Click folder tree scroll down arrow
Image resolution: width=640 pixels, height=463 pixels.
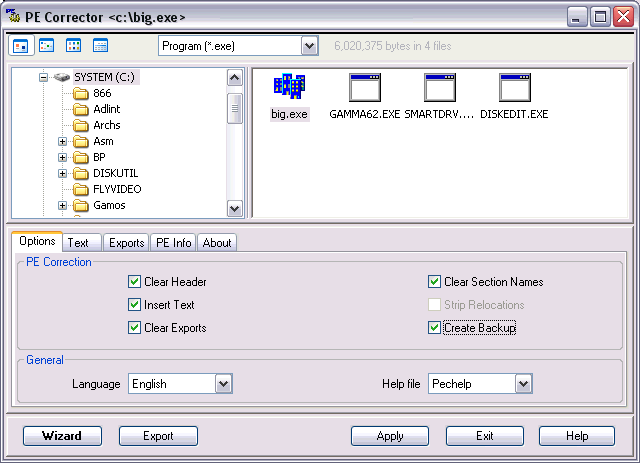click(x=235, y=209)
